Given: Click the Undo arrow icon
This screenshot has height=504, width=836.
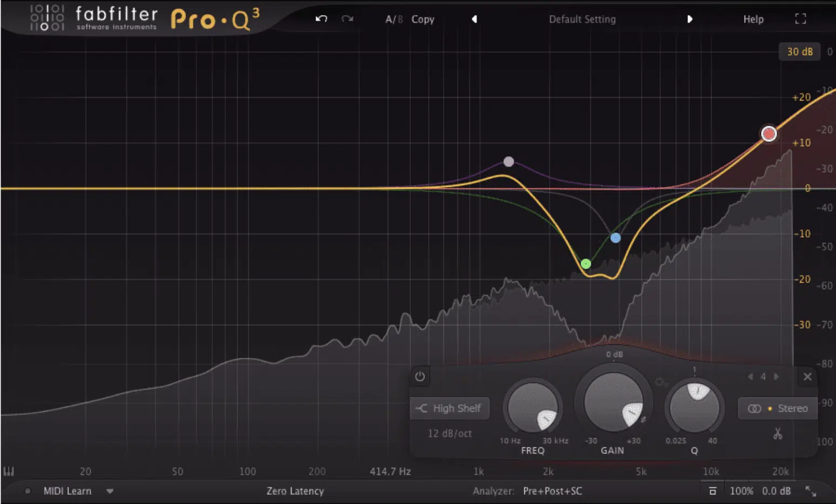Looking at the screenshot, I should coord(321,19).
